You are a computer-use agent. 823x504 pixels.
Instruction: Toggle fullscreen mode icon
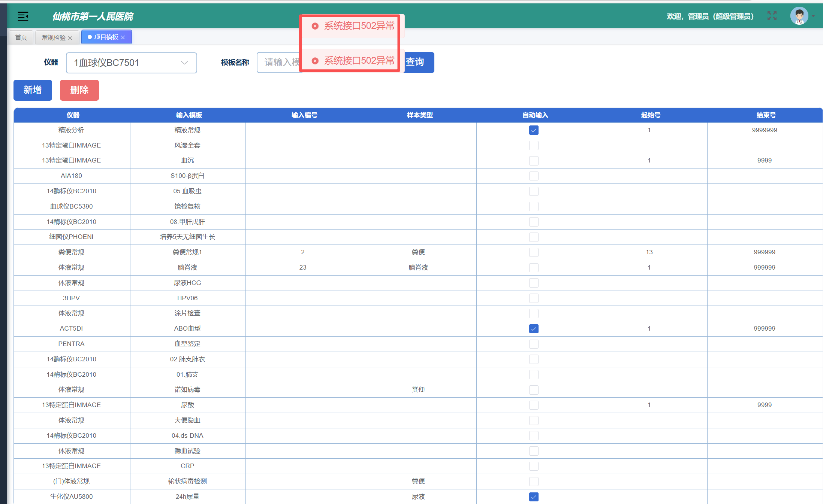coord(772,16)
